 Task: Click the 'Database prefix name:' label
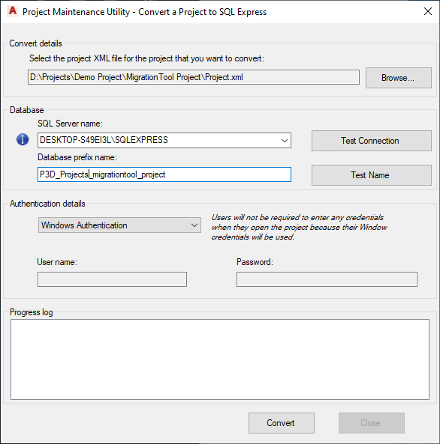[77, 157]
